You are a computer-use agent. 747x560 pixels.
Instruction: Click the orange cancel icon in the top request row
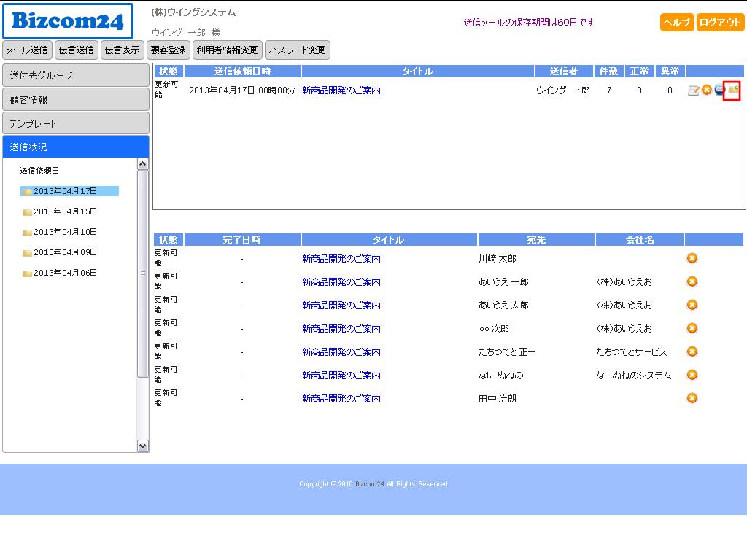(x=707, y=90)
